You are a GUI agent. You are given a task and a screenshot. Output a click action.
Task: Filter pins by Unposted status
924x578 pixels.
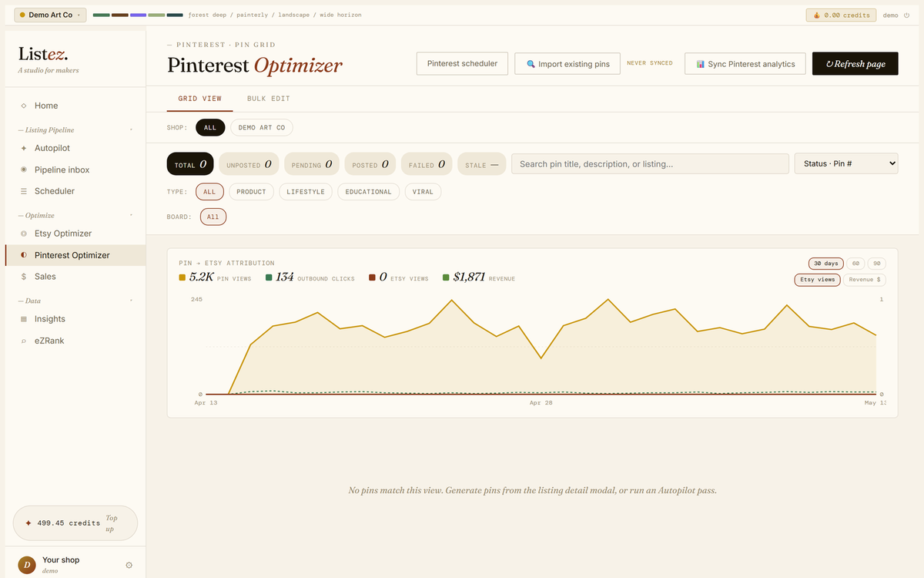point(249,164)
